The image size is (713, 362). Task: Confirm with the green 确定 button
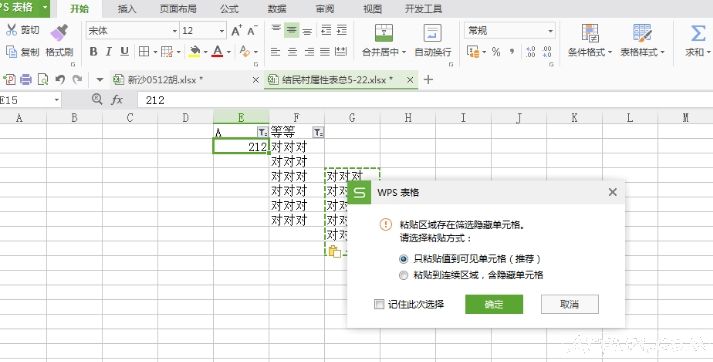[494, 304]
